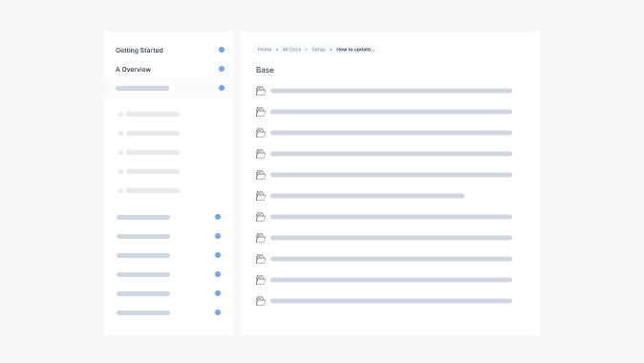The height and width of the screenshot is (363, 644).
Task: Collapse the highlighted sidebar section row
Action: point(168,88)
